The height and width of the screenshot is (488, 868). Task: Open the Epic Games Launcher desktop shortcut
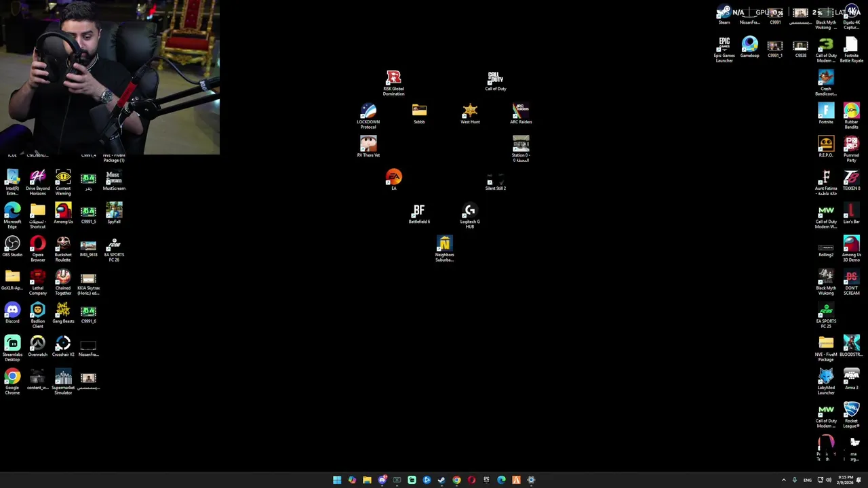[724, 49]
